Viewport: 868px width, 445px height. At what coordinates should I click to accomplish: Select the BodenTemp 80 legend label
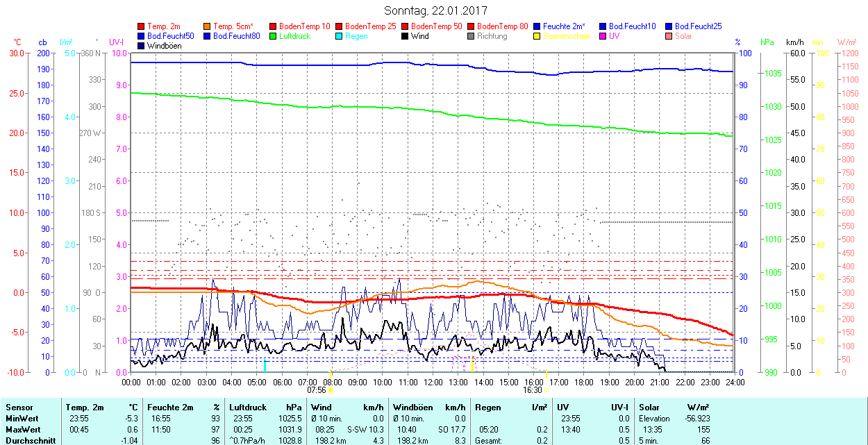point(503,26)
